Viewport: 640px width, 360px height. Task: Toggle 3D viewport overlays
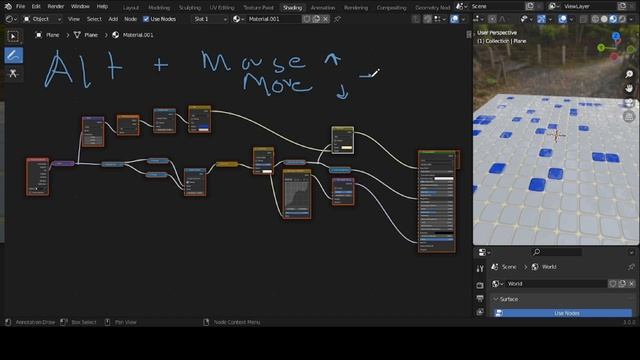562,19
